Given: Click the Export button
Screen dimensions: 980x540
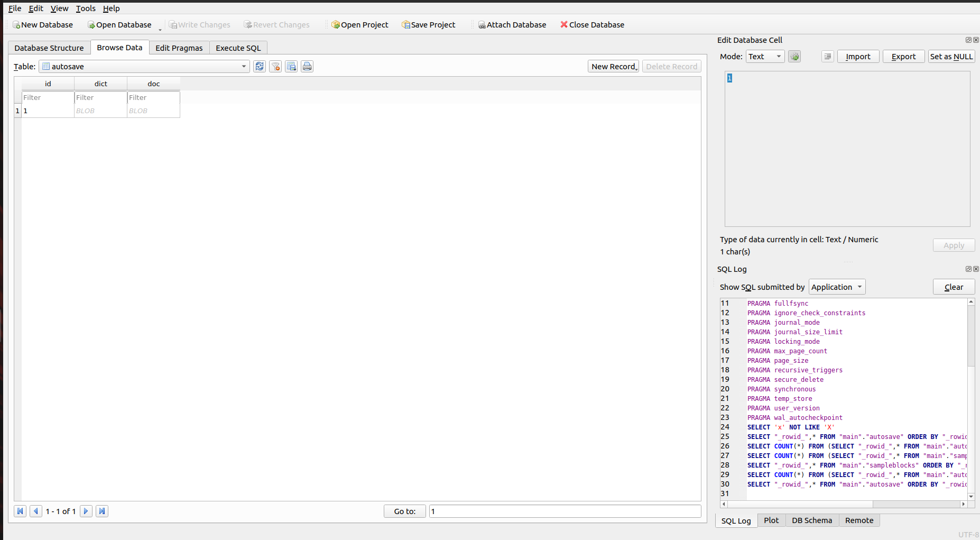Looking at the screenshot, I should (x=904, y=56).
